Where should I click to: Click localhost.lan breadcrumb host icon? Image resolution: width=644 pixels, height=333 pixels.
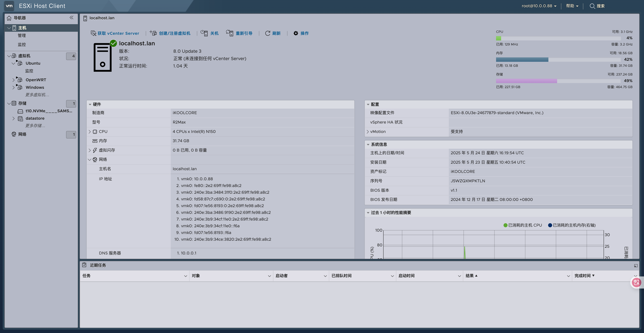85,18
